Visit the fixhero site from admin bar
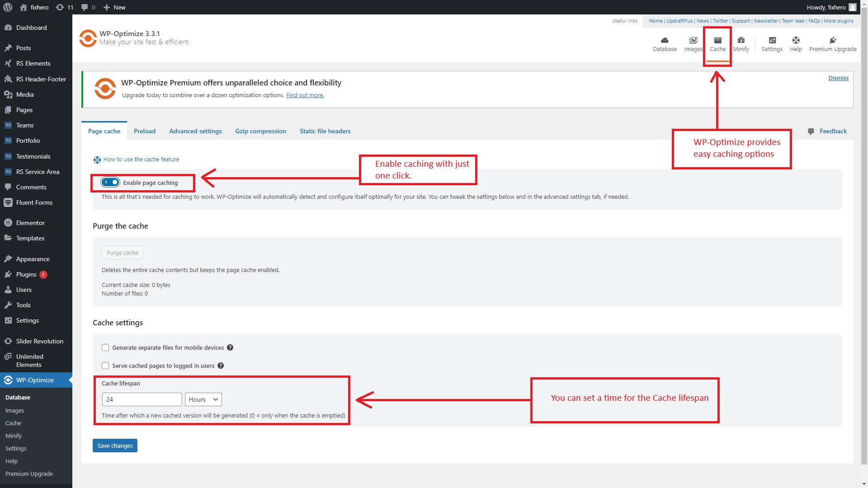The image size is (868, 488). [34, 7]
